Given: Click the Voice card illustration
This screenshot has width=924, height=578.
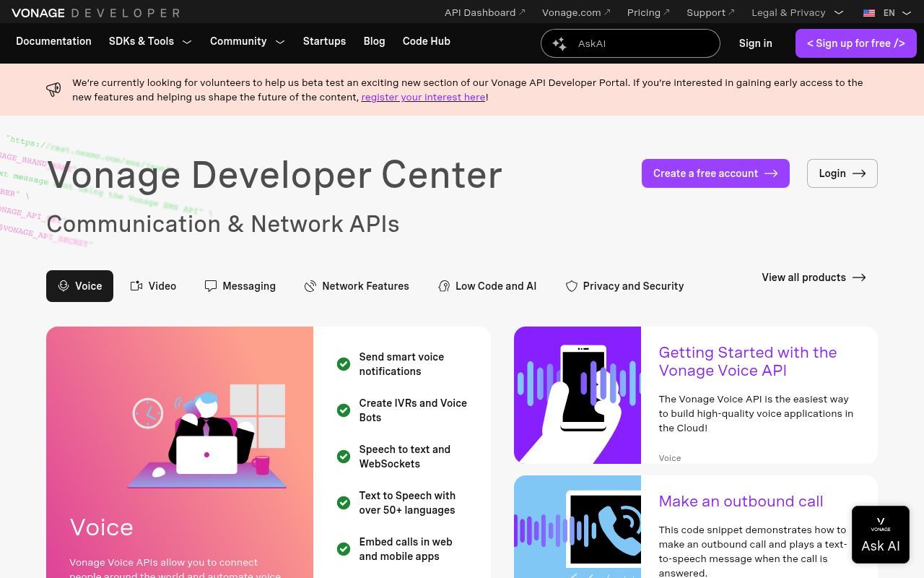Looking at the screenshot, I should click(x=207, y=436).
